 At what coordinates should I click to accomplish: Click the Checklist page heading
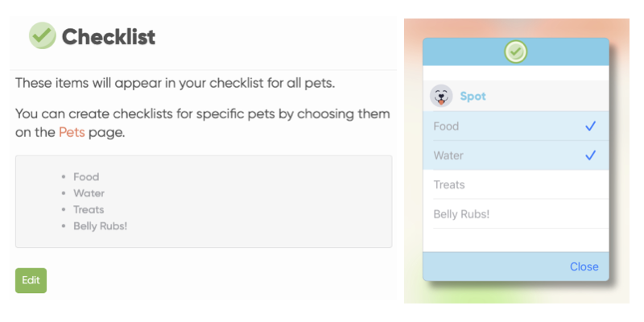click(x=109, y=36)
